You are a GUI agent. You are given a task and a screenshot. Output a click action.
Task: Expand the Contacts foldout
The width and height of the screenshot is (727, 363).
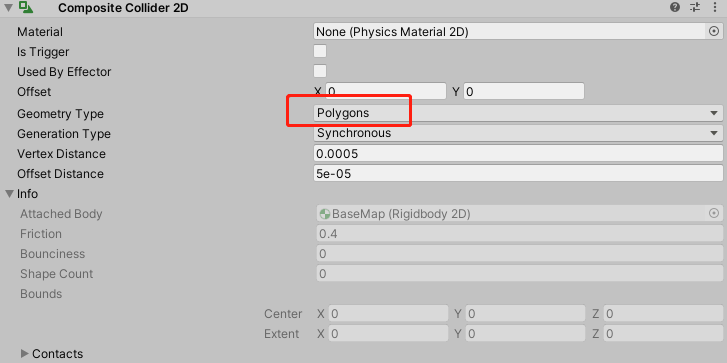[x=25, y=354]
